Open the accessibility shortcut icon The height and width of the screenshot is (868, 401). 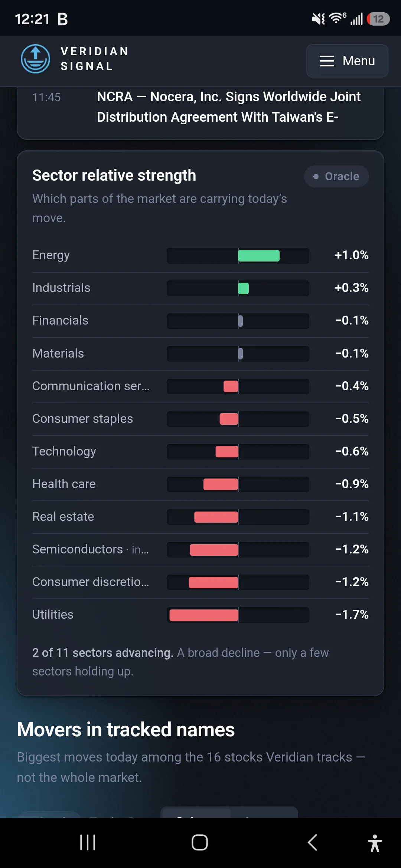coord(375,843)
